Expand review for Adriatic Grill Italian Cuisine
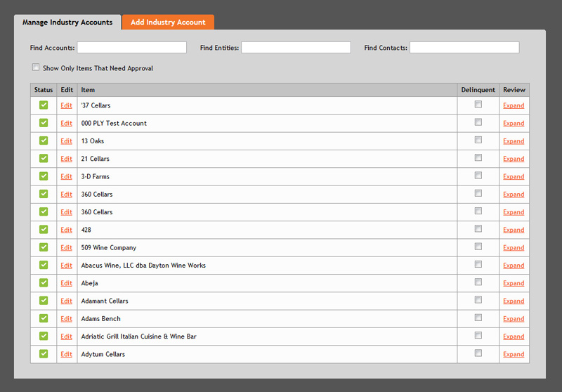The image size is (562, 392). 514,337
